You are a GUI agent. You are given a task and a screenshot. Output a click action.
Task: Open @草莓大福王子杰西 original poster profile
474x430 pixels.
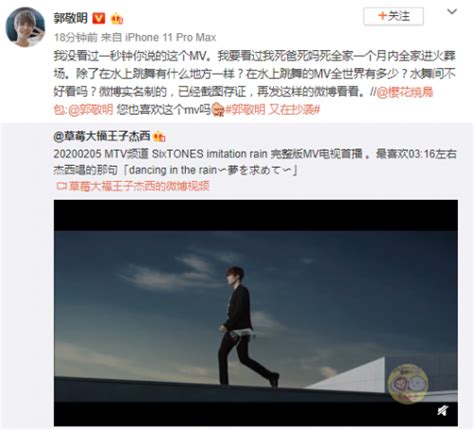tap(102, 136)
